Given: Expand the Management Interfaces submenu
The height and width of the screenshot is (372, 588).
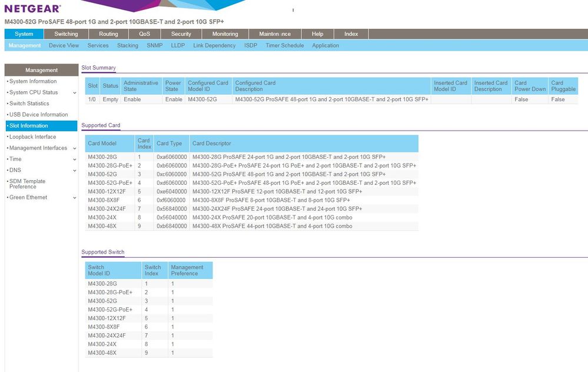Looking at the screenshot, I should coord(74,148).
